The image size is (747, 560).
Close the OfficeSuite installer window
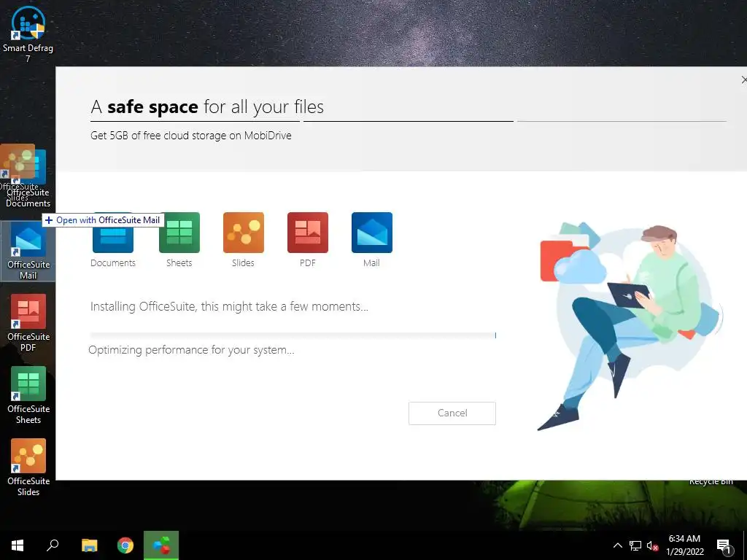(743, 79)
